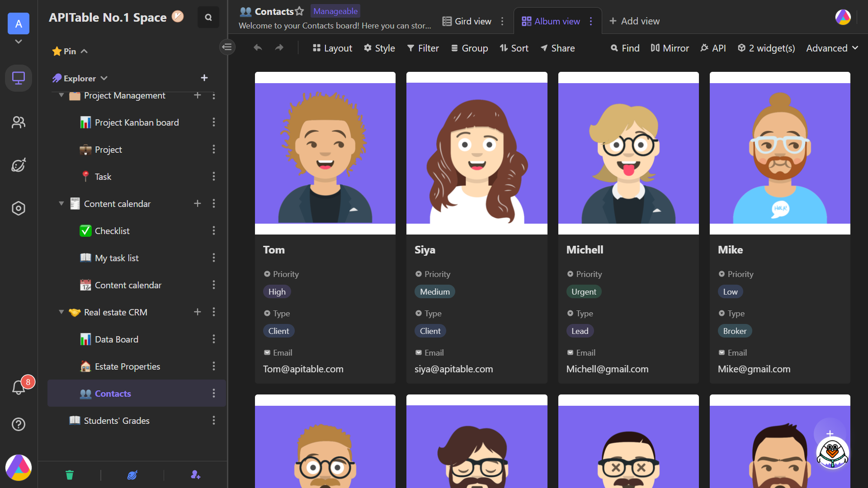Collapse the Content calendar folder

pyautogui.click(x=61, y=204)
